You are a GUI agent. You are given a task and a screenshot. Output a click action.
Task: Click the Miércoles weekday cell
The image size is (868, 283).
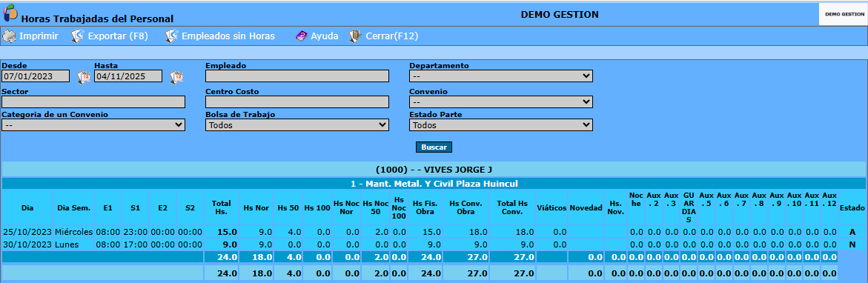pos(73,232)
